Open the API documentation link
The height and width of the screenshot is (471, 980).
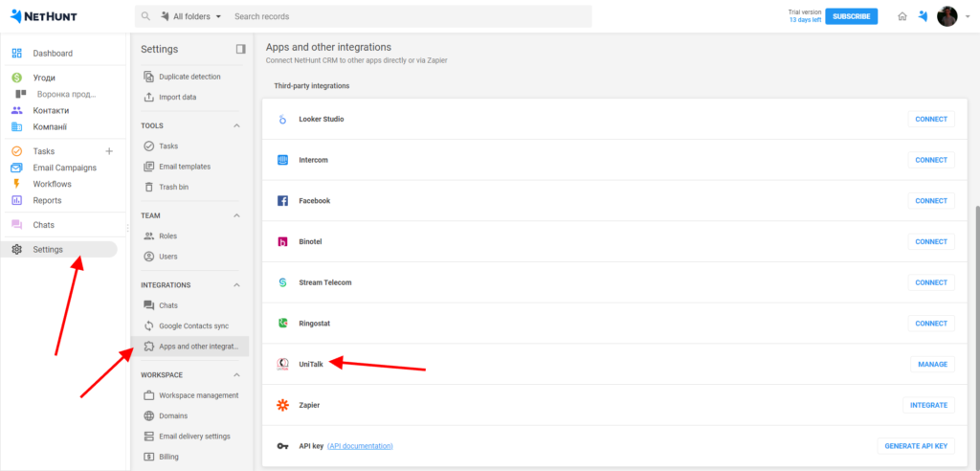tap(360, 446)
